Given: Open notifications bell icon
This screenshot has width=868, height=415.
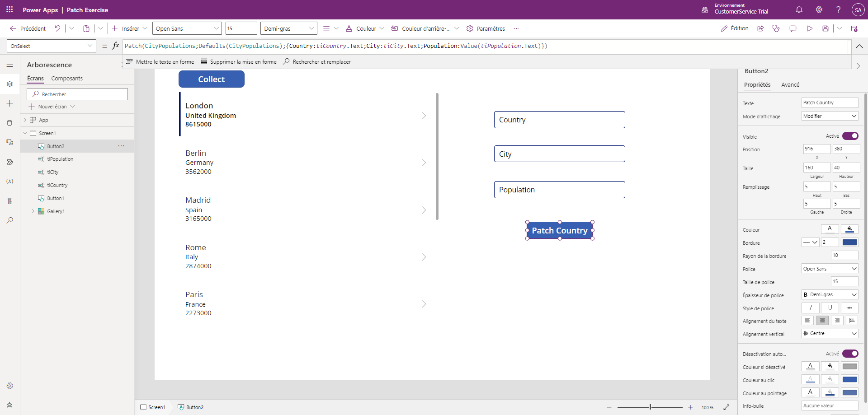Looking at the screenshot, I should click(799, 9).
